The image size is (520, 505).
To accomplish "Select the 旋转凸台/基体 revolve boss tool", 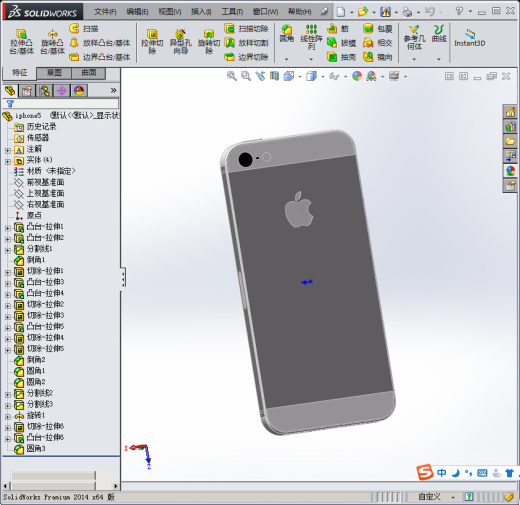I will (52, 42).
